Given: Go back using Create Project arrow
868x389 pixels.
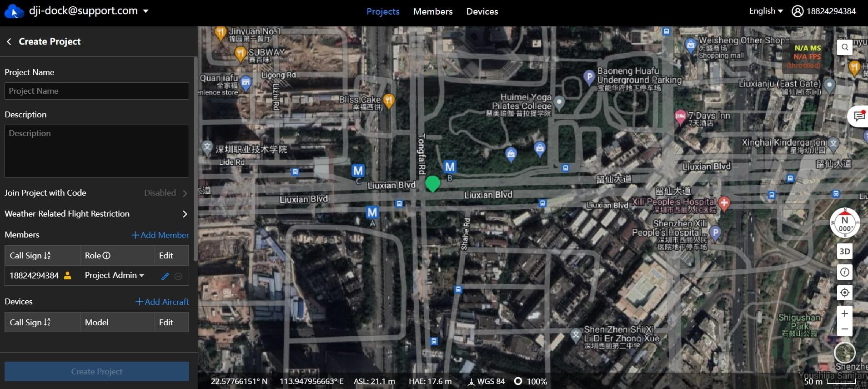Looking at the screenshot, I should point(9,41).
